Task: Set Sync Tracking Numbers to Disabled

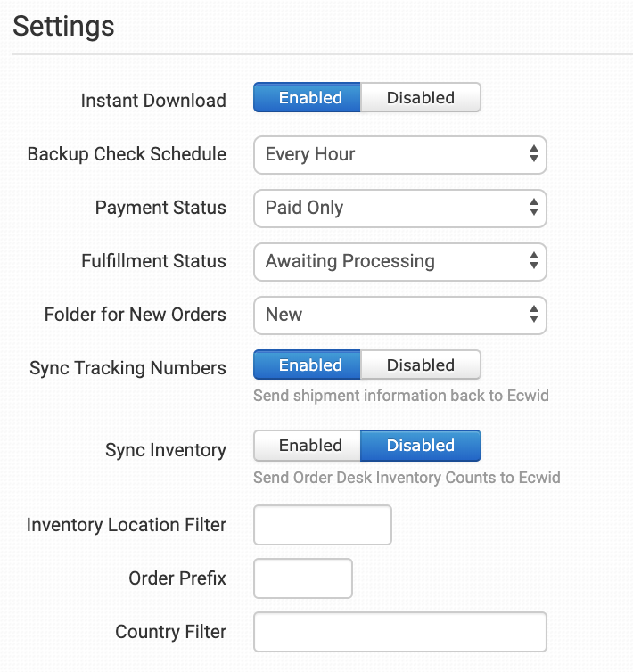Action: 420,365
